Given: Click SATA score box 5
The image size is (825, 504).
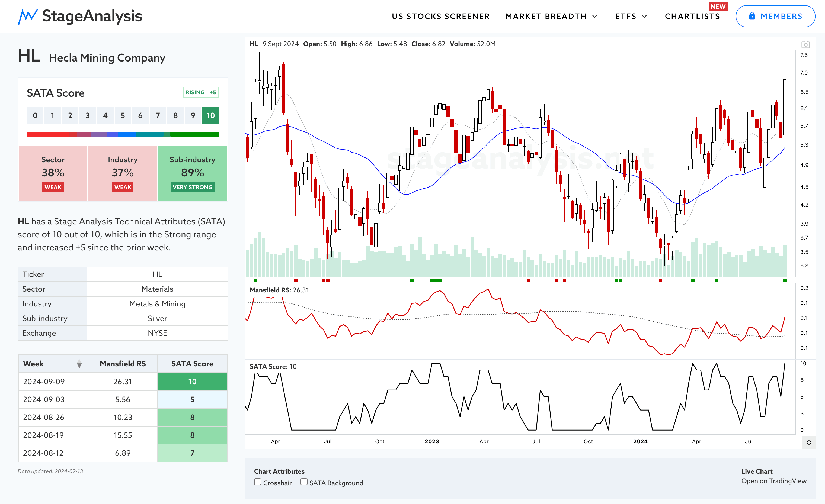Looking at the screenshot, I should click(123, 115).
